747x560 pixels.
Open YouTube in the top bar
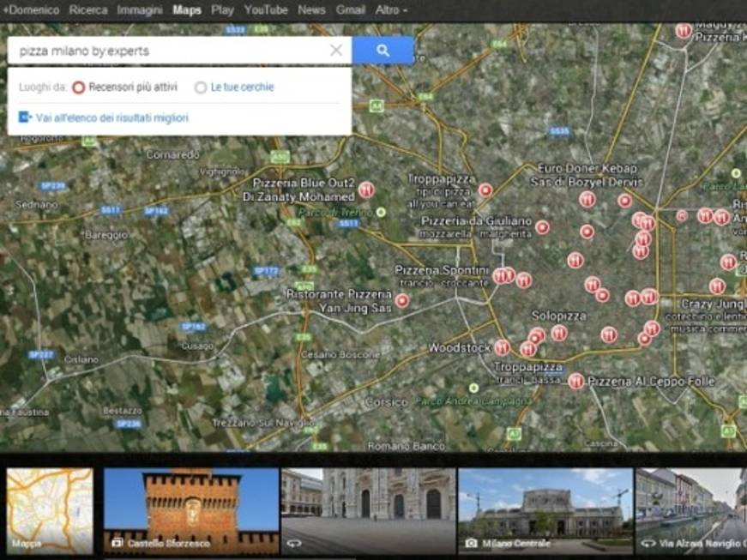(x=266, y=10)
